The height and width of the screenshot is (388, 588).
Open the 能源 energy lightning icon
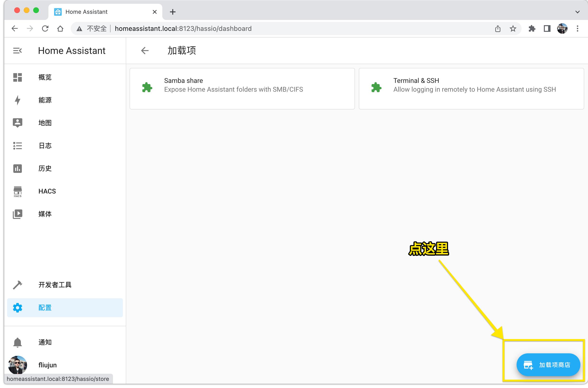click(x=17, y=100)
